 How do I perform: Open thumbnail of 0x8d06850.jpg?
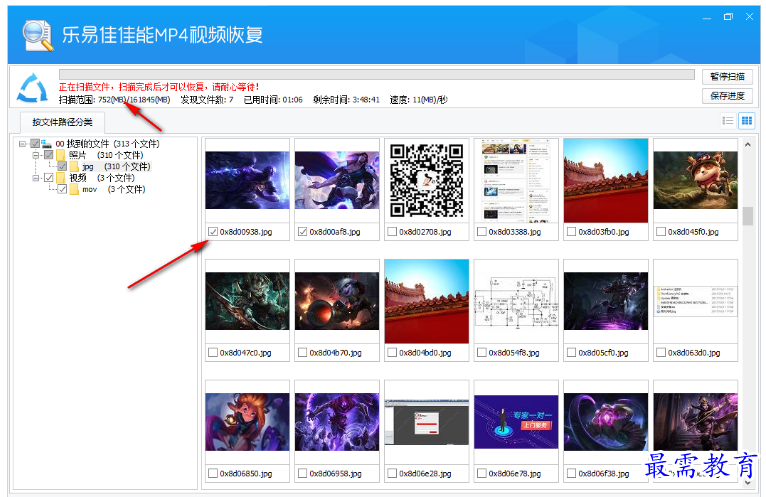click(247, 422)
